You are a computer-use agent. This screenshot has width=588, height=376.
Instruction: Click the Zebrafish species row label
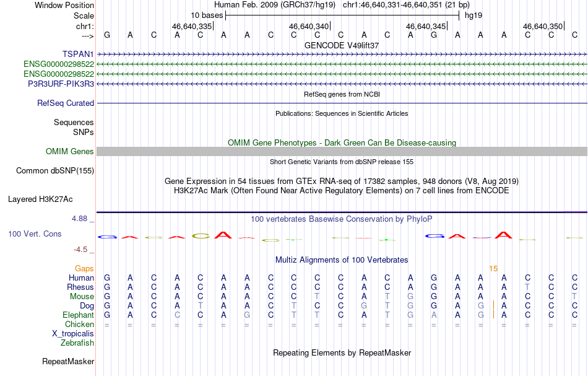coord(77,343)
